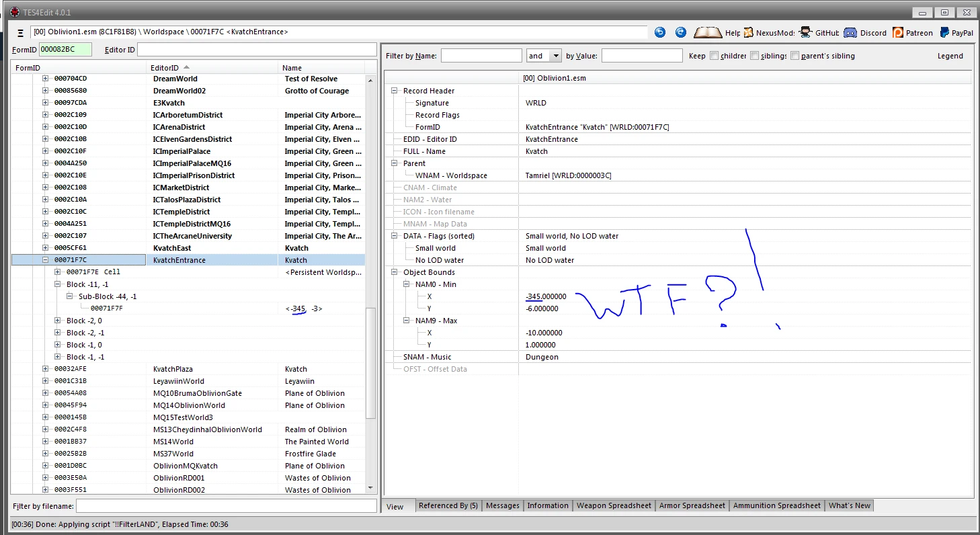Collapse the Sub-Block -44, -1 node
The width and height of the screenshot is (980, 535).
click(70, 296)
